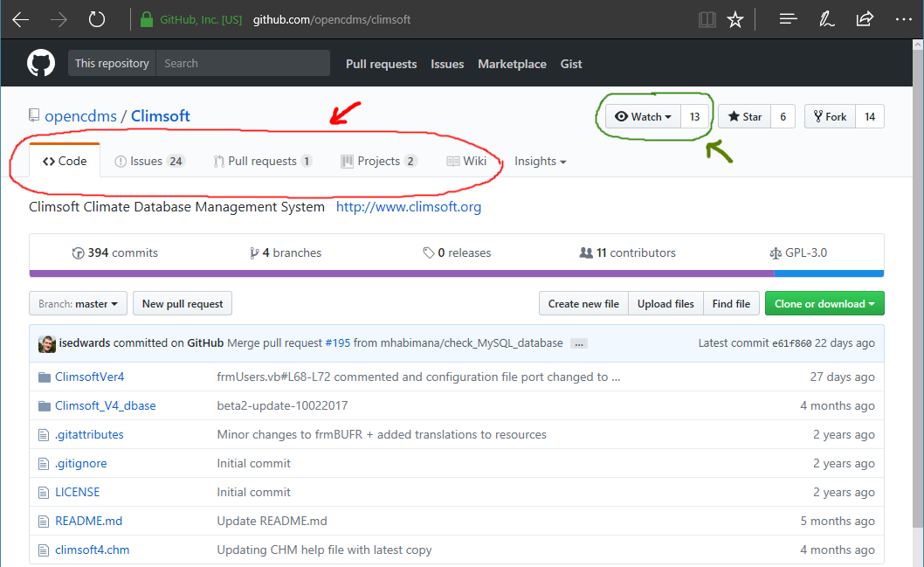
Task: Go back with the browser back arrow
Action: click(21, 19)
